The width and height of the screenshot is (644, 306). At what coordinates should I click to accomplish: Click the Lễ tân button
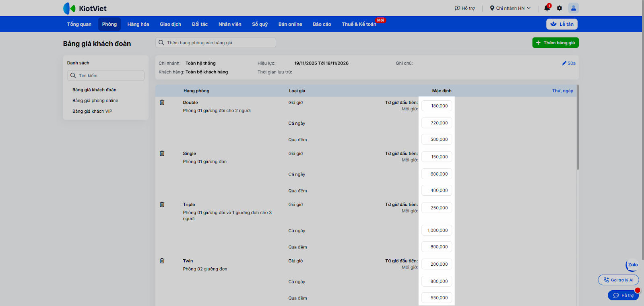pyautogui.click(x=562, y=24)
